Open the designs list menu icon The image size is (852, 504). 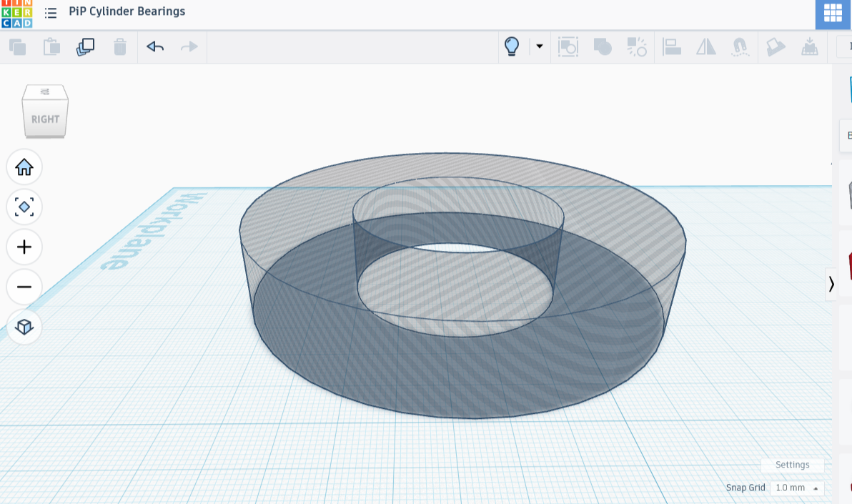pyautogui.click(x=51, y=12)
